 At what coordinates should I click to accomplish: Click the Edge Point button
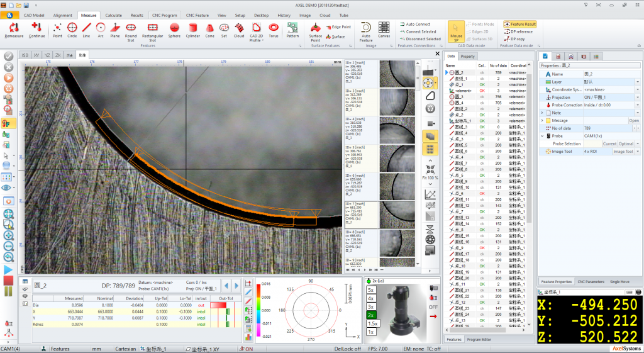tap(338, 26)
